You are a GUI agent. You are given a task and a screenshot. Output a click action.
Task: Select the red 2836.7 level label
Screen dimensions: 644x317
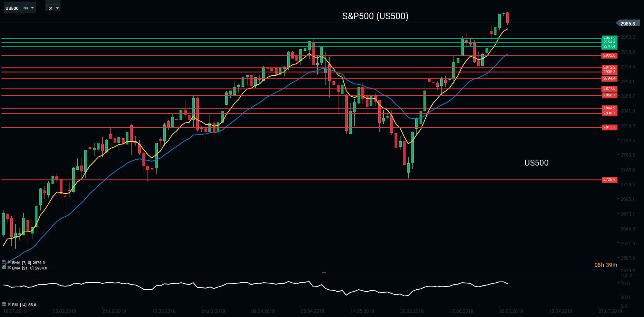[609, 113]
